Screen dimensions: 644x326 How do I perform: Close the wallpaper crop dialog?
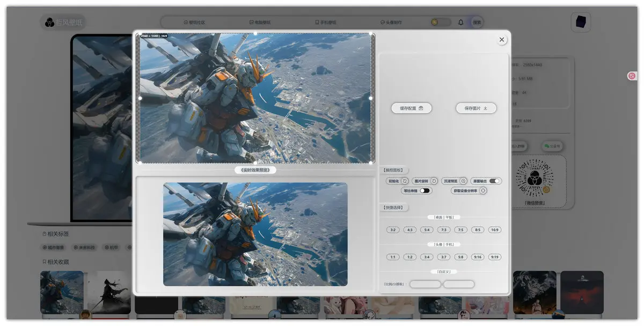pos(502,40)
